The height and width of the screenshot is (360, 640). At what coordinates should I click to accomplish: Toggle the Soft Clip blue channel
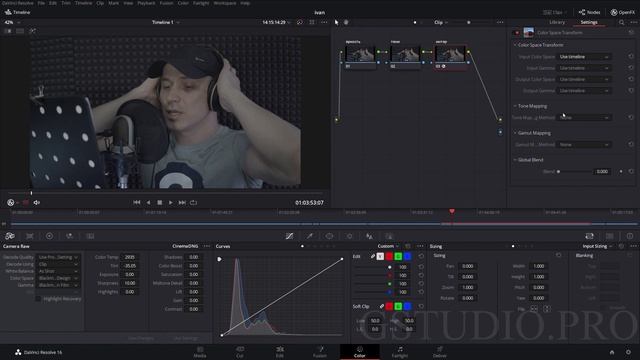(x=407, y=306)
